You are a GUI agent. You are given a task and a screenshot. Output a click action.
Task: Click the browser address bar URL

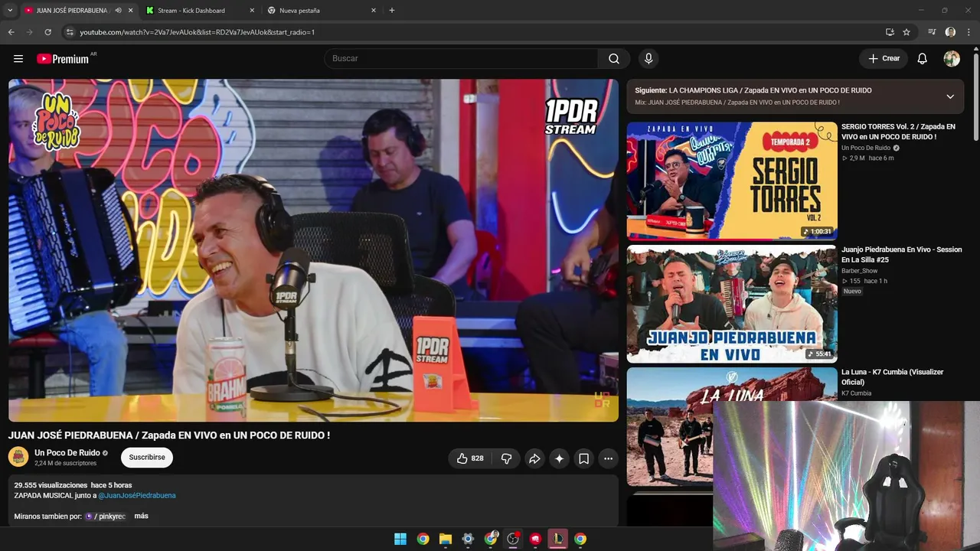198,32
